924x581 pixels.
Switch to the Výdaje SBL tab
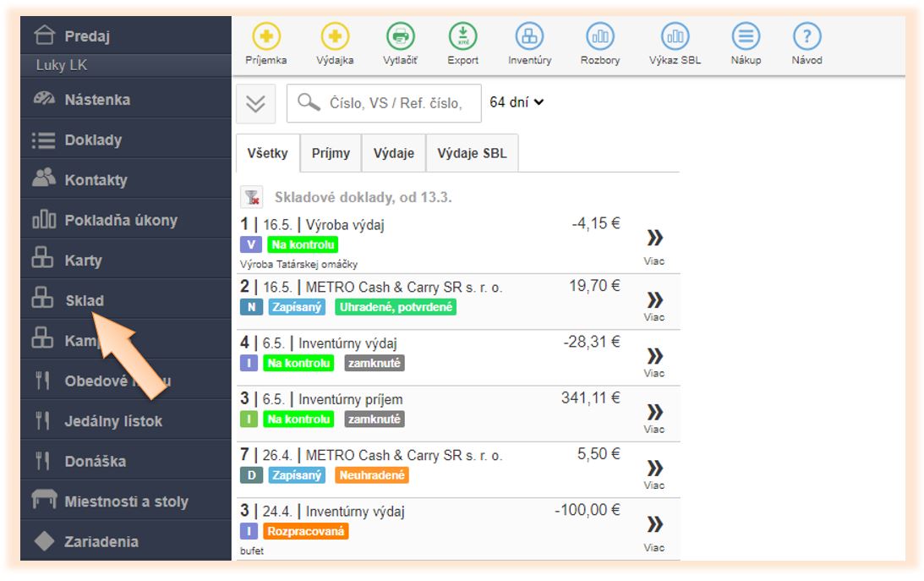[x=472, y=154]
